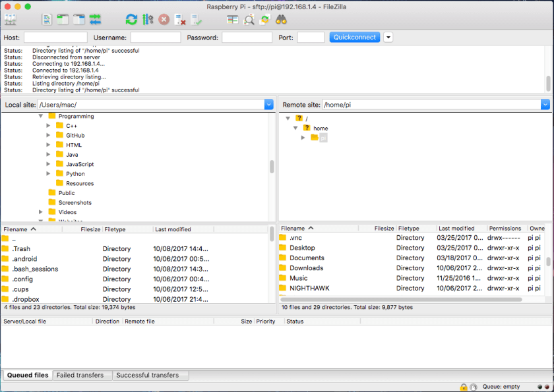Screen dimensions: 554x392
Task: Select the .bash_sessions local directory row
Action: (135, 269)
